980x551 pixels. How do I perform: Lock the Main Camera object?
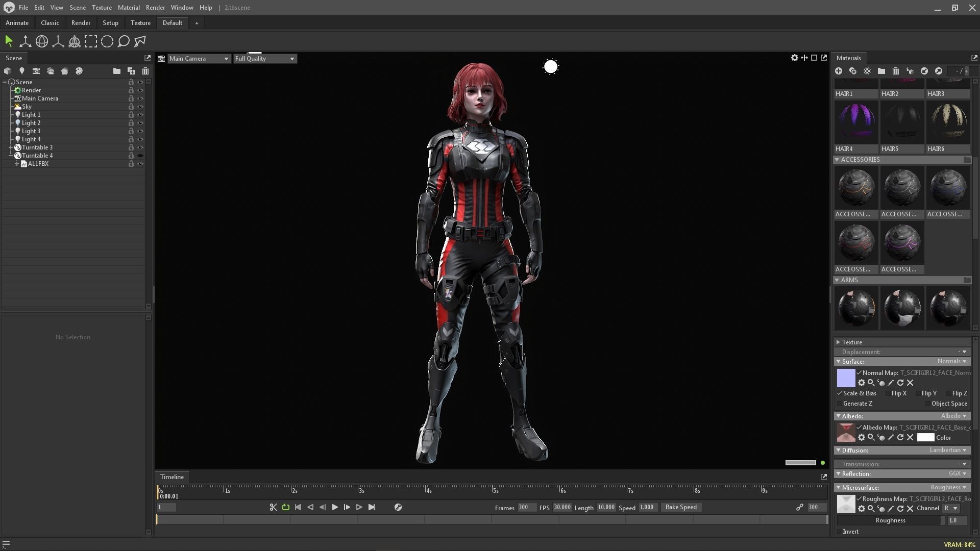coord(131,98)
